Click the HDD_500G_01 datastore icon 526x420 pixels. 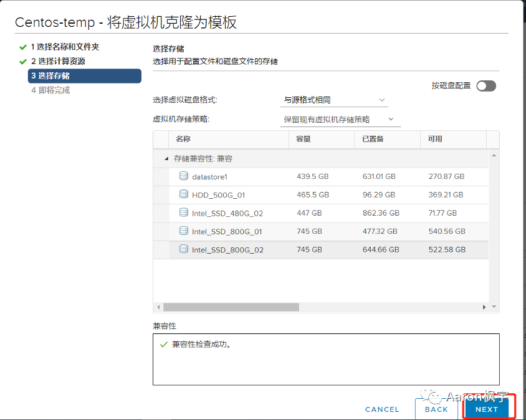coord(183,194)
